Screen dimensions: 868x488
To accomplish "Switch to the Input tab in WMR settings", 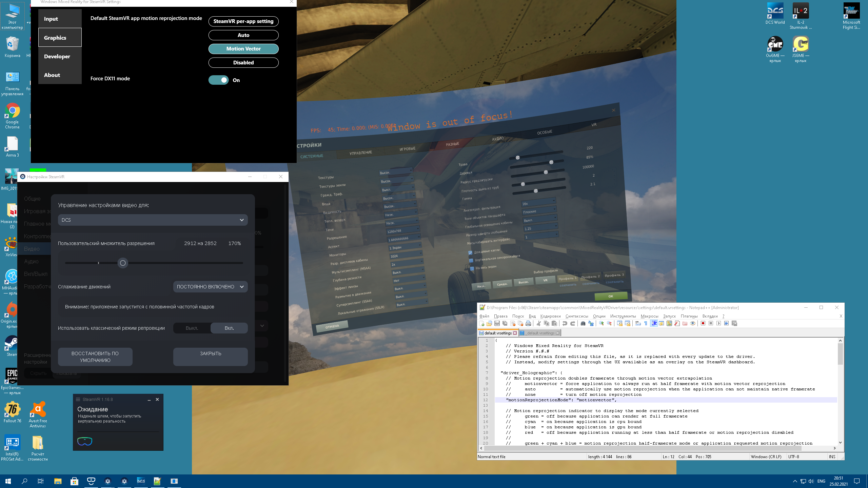I will (x=60, y=19).
